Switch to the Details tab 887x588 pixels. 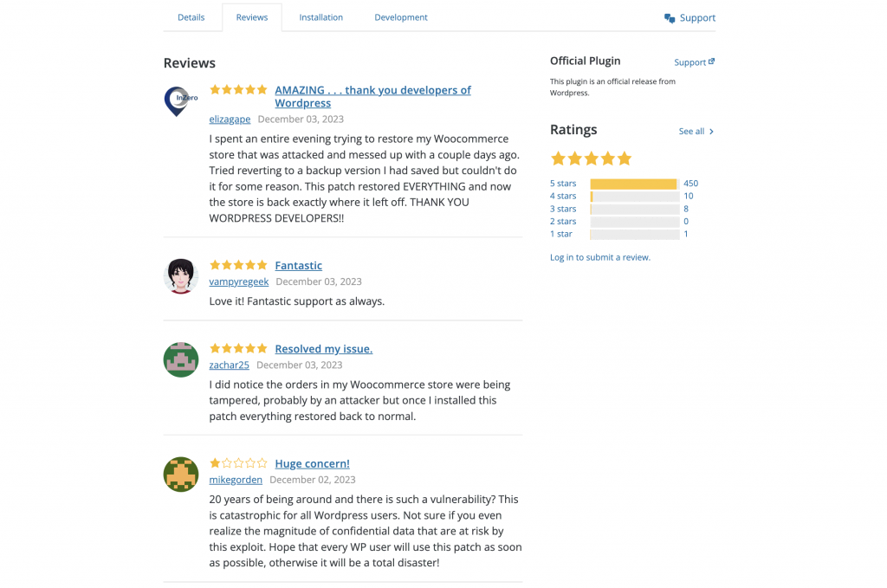pyautogui.click(x=191, y=17)
